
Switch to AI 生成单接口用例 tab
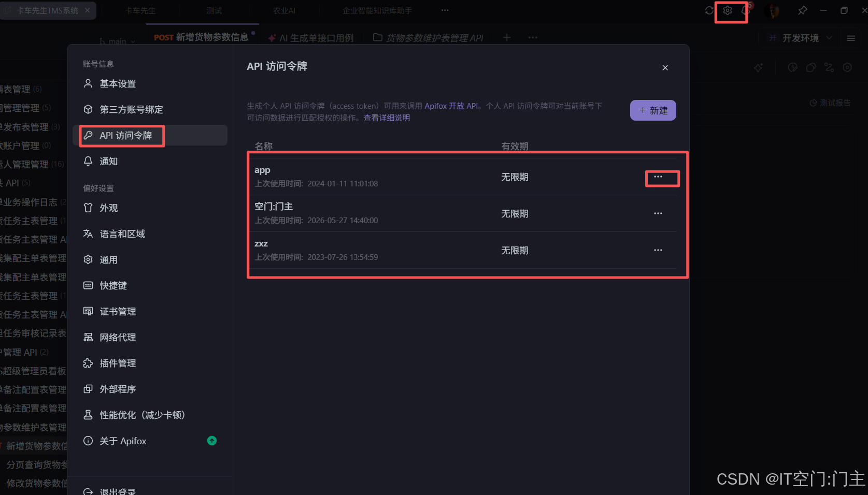click(310, 38)
